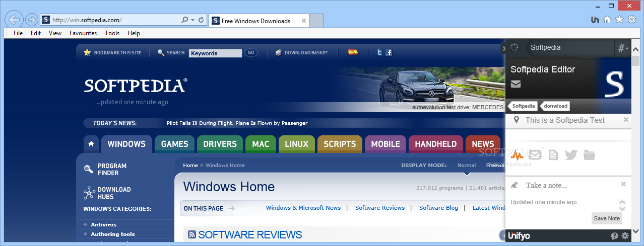Screen dimensions: 644x246
Task: Select the MOBILE category tab
Action: (x=385, y=144)
